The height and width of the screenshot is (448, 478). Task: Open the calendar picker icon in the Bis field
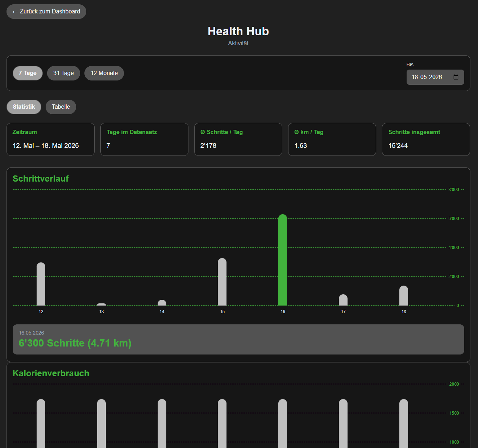[x=456, y=77]
